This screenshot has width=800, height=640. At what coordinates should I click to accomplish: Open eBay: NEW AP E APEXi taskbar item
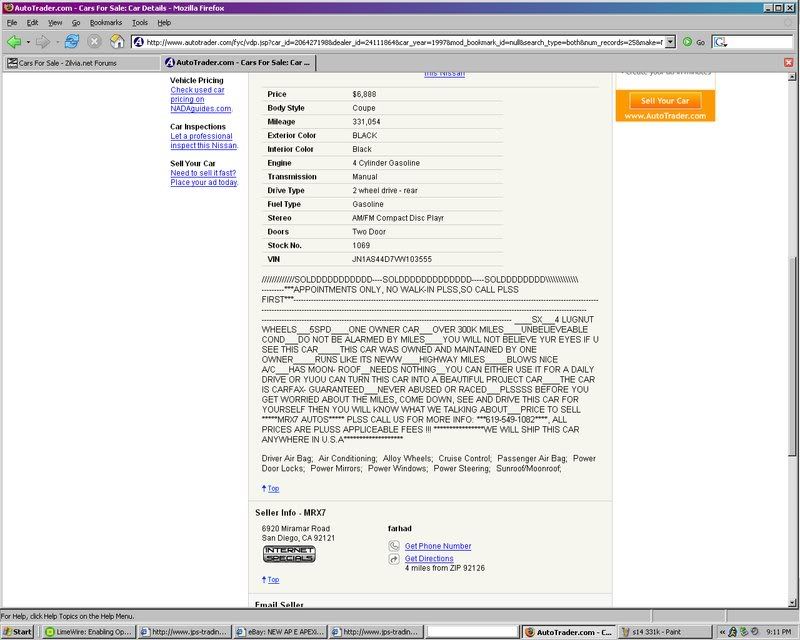[280, 632]
